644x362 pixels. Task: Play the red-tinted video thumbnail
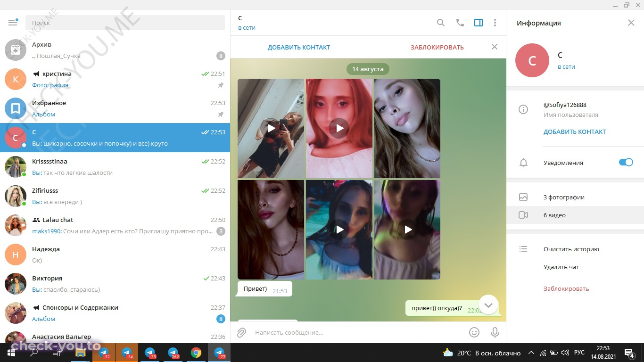339,128
